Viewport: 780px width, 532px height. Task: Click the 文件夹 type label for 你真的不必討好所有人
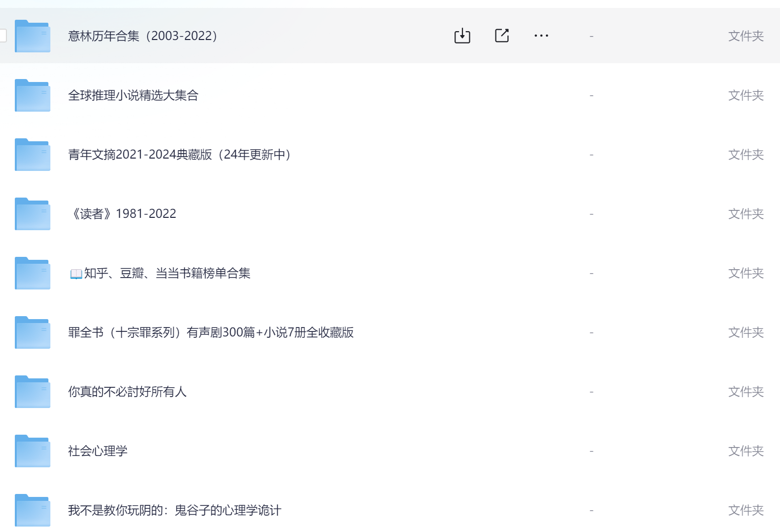[x=746, y=392]
